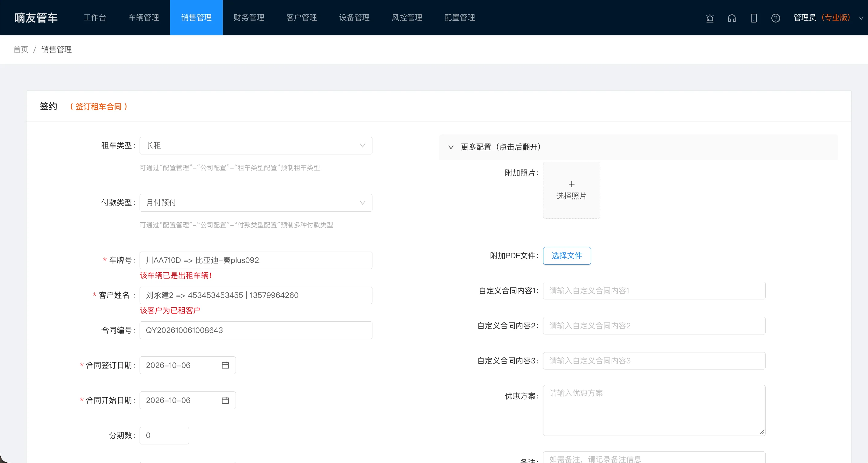This screenshot has height=463, width=868.
Task: Click the 销售管理 breadcrumb link
Action: (57, 50)
